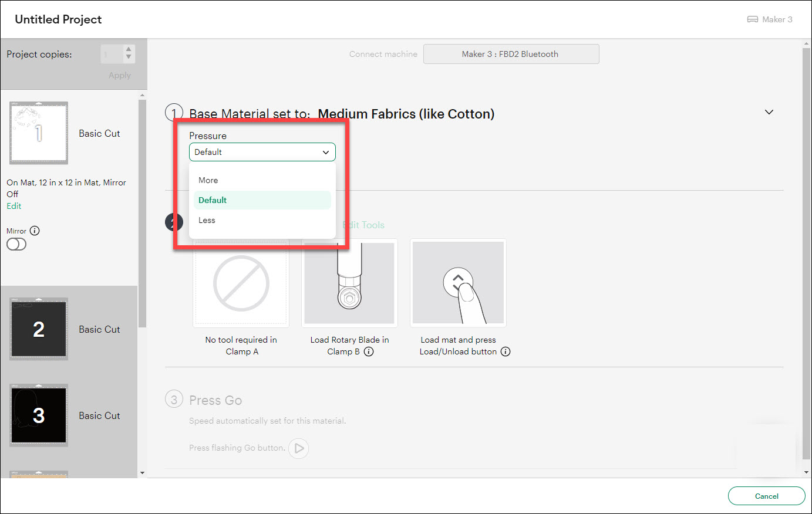Select mat 2 thumbnail
Screen dimensions: 812x514
point(39,329)
